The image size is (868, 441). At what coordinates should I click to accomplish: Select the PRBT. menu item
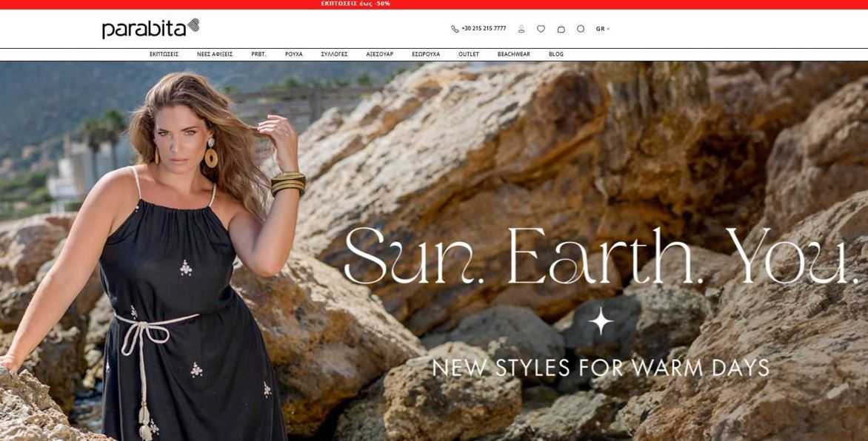click(258, 54)
